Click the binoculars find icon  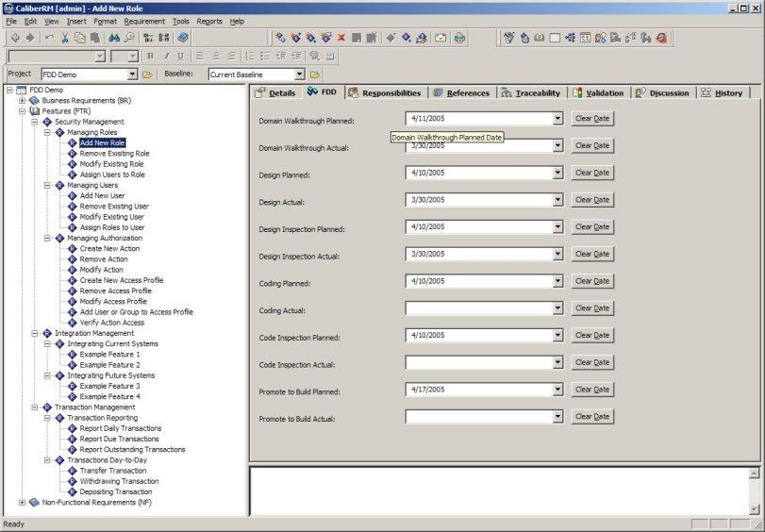click(114, 38)
